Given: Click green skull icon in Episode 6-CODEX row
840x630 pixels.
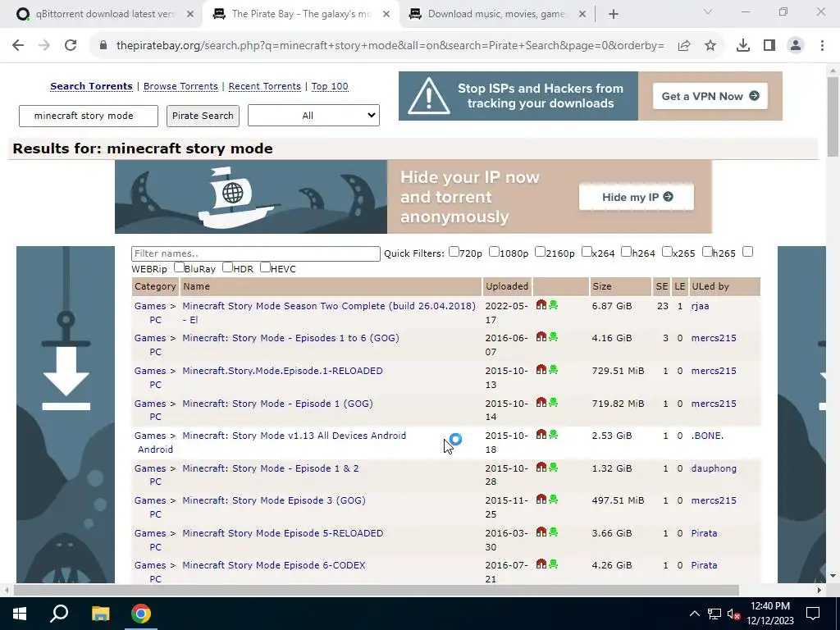Looking at the screenshot, I should 554,564.
